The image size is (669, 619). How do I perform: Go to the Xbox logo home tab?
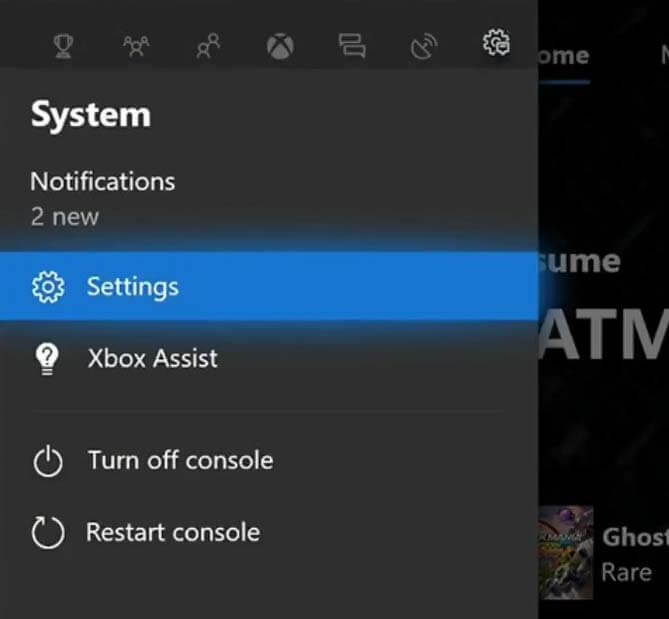[280, 46]
